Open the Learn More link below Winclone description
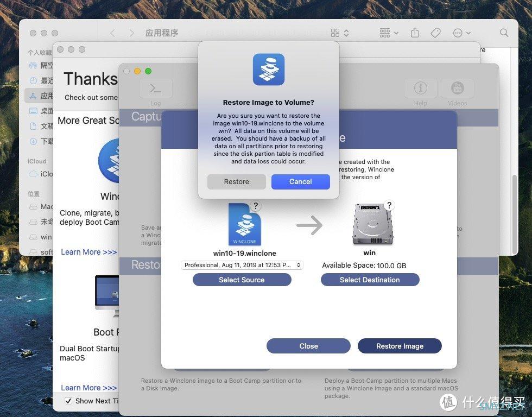Image resolution: width=532 pixels, height=417 pixels. 89,252
